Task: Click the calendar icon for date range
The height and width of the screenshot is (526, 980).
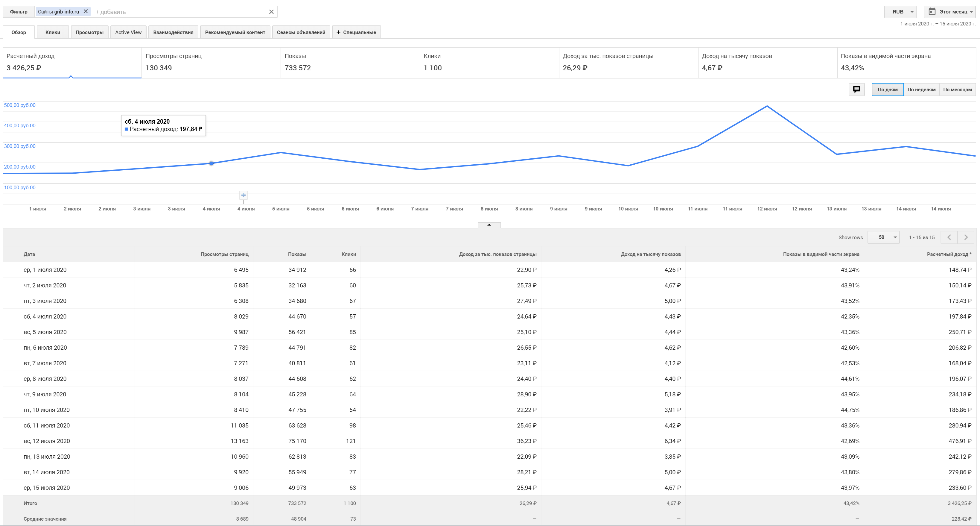Action: [x=932, y=11]
